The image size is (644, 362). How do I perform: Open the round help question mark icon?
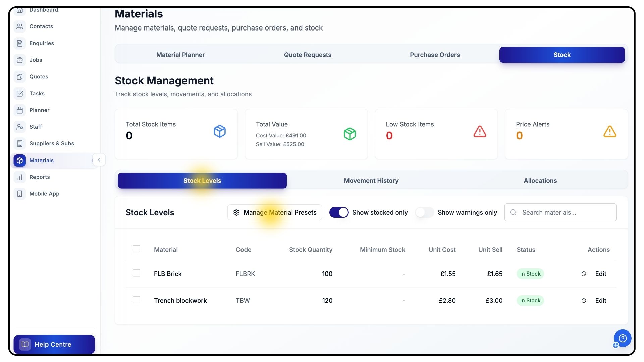coord(623,338)
